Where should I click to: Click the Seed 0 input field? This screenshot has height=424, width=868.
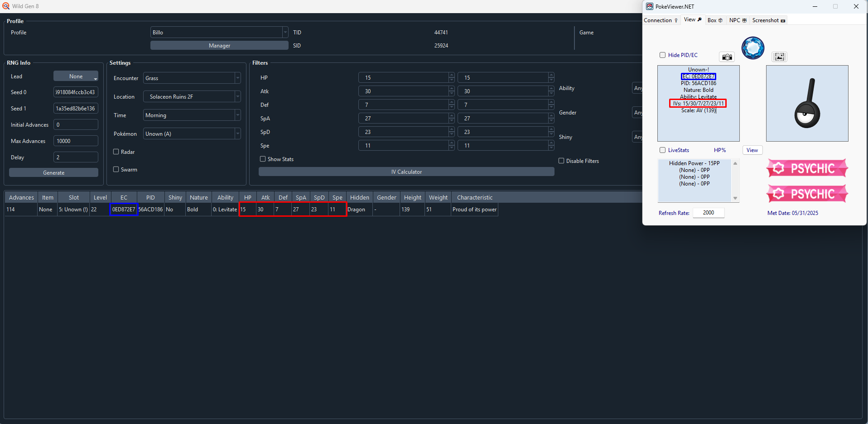tap(76, 92)
